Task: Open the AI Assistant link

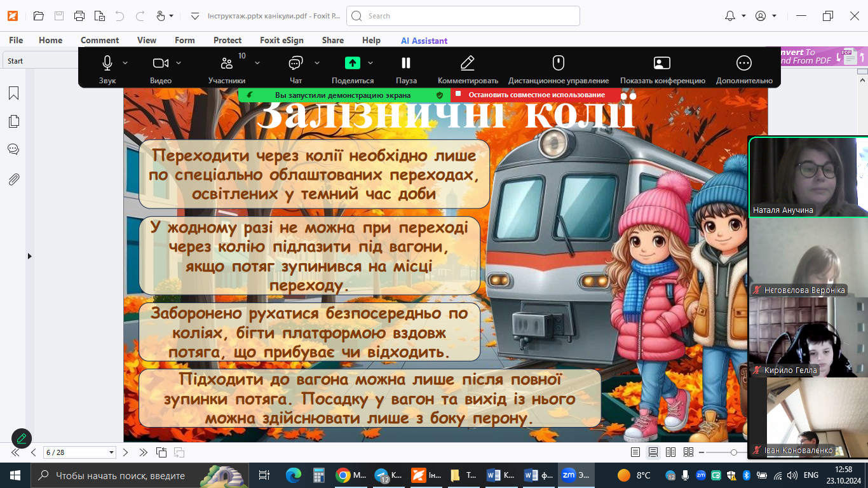Action: (x=424, y=41)
